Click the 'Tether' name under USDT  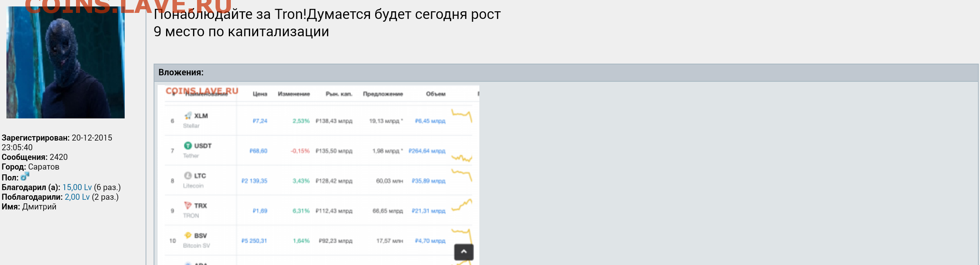pos(191,156)
